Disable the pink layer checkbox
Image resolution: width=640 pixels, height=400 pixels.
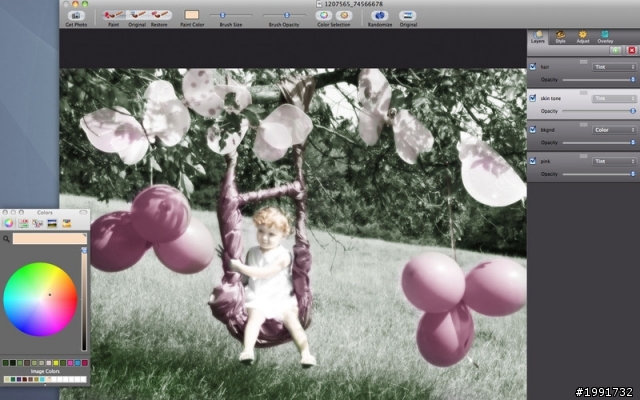tap(533, 162)
